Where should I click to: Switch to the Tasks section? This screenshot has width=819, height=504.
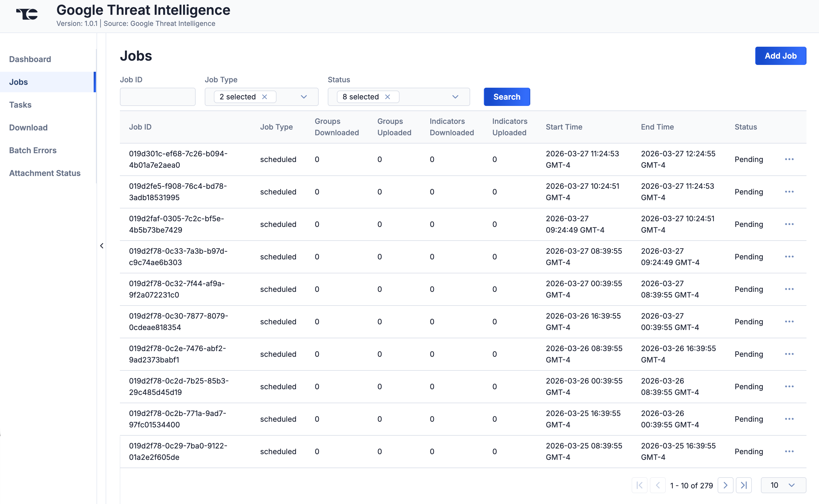tap(20, 105)
